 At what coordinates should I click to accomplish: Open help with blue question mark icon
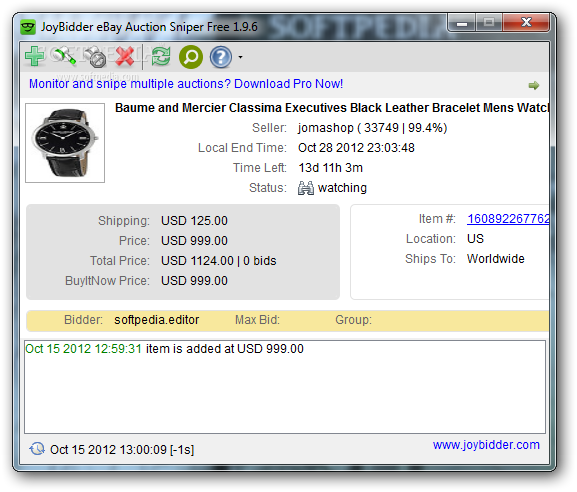pos(221,57)
